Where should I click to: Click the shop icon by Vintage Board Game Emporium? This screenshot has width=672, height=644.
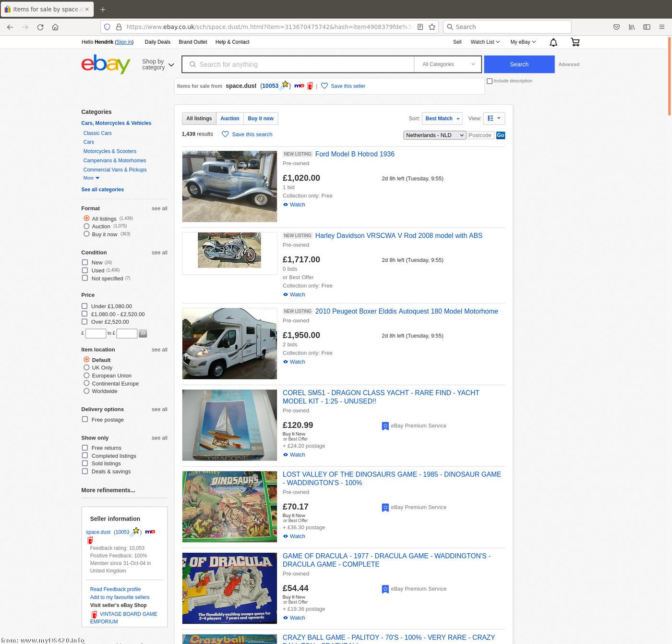[94, 615]
